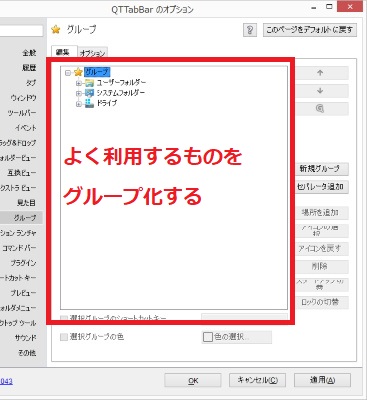Open the 見た目 settings category
The height and width of the screenshot is (400, 367).
[x=27, y=203]
